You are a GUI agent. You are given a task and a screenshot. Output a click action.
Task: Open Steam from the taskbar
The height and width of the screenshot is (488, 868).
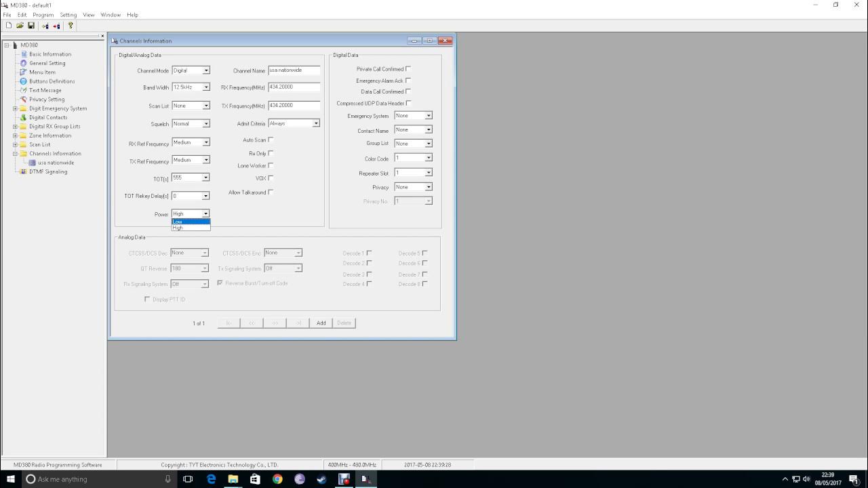pos(321,479)
